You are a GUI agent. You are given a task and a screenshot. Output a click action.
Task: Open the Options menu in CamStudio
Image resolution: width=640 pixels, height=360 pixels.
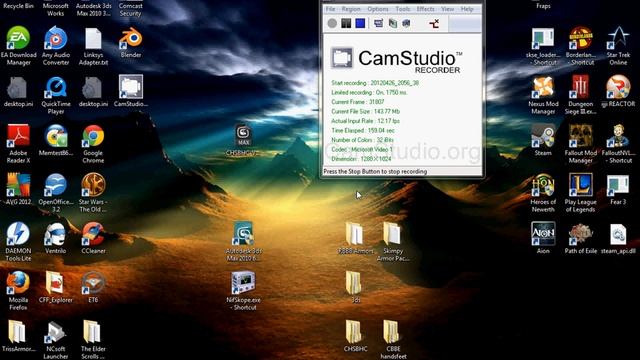tap(378, 9)
